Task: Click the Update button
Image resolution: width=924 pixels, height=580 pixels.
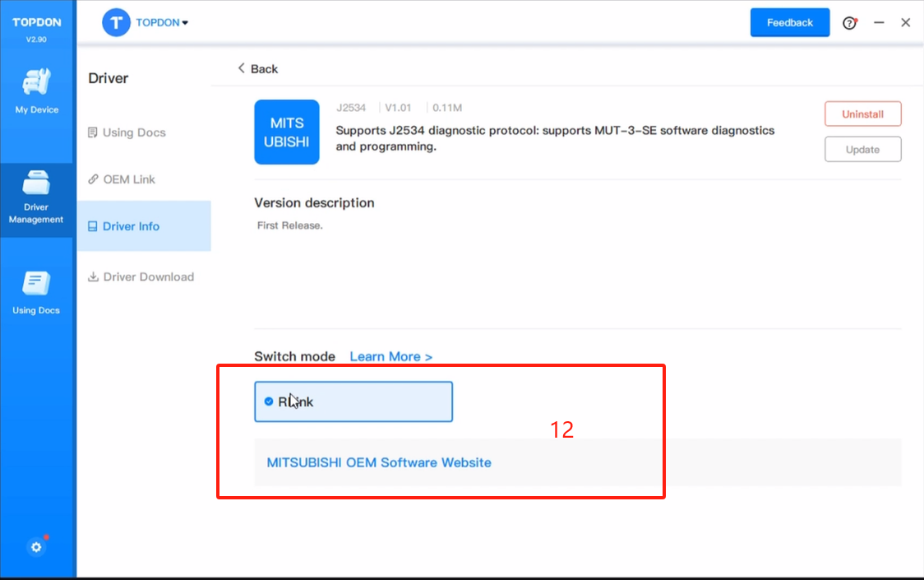Action: 862,150
